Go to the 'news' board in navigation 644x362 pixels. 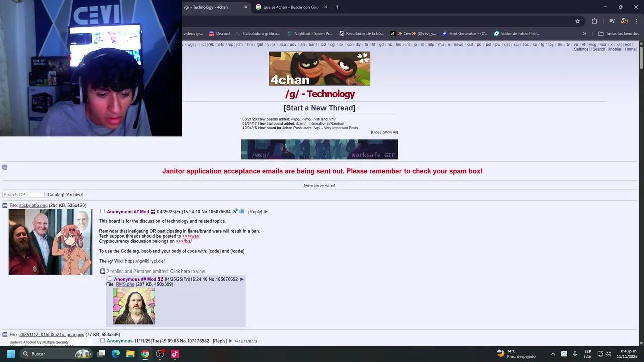[458, 44]
